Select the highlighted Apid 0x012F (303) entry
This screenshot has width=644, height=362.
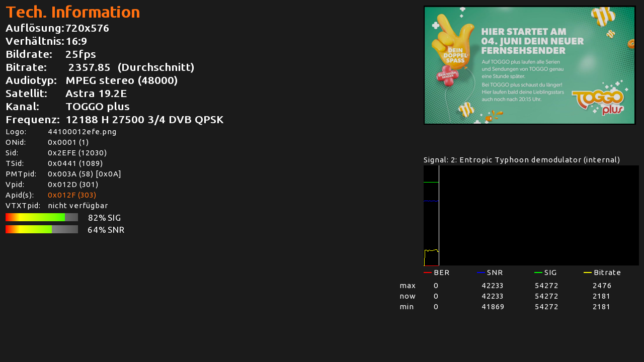pos(72,195)
